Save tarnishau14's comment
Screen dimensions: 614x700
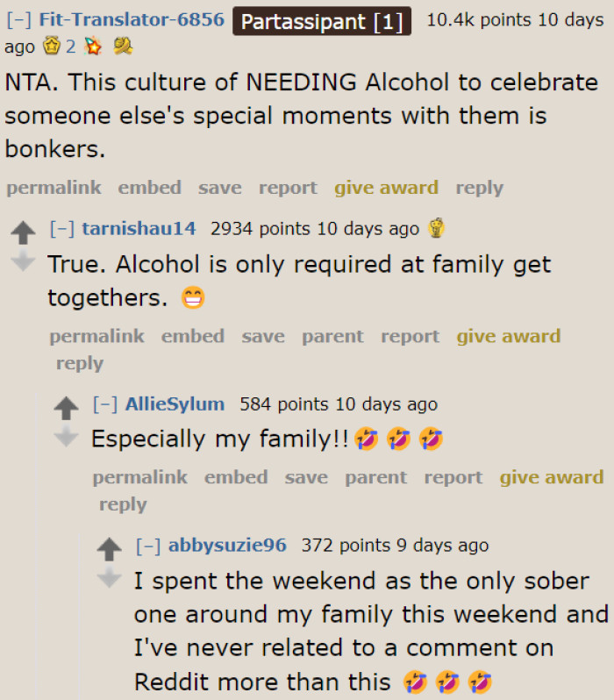(263, 336)
